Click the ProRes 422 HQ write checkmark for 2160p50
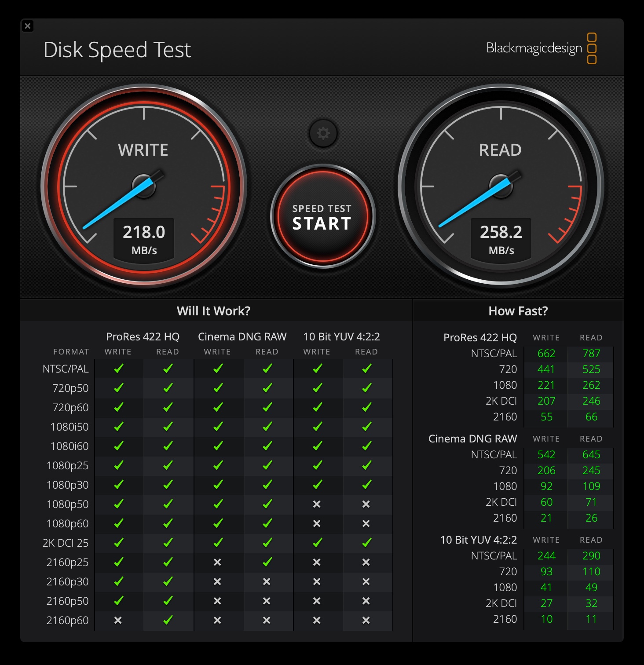Viewport: 644px width, 665px height. click(118, 601)
